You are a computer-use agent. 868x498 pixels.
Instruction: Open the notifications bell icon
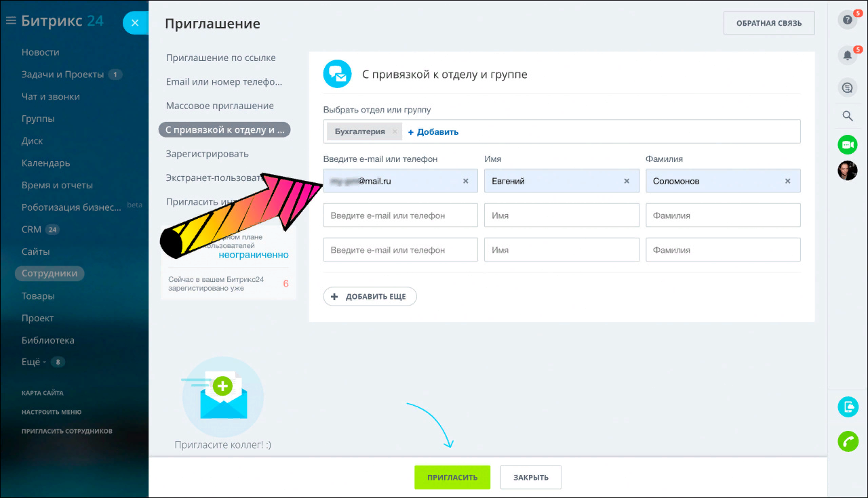click(847, 56)
